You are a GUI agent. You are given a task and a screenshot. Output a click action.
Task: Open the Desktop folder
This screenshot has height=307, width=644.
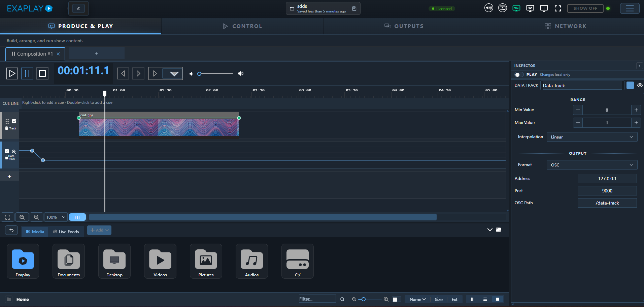tap(114, 261)
